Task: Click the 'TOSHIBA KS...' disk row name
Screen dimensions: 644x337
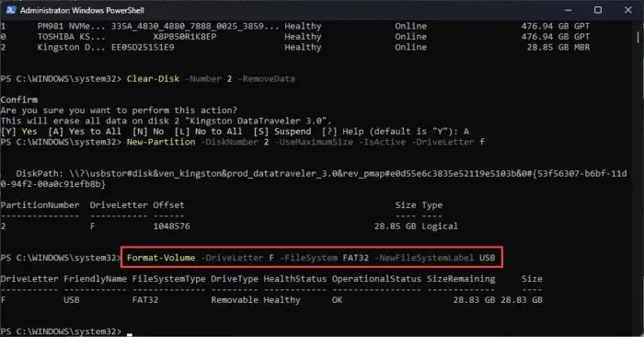Action: pyautogui.click(x=72, y=37)
